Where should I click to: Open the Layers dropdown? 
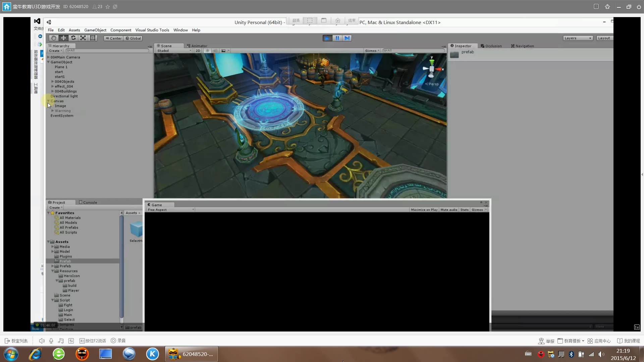pos(578,38)
